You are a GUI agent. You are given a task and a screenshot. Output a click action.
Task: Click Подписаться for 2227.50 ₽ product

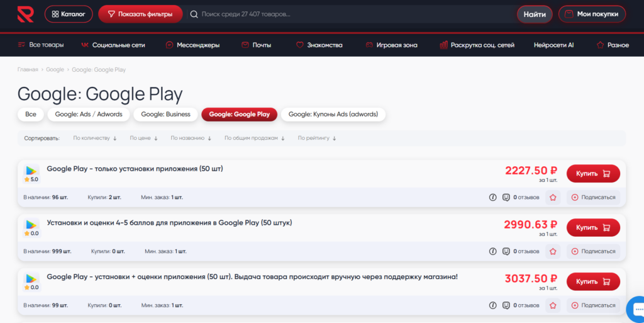[593, 197]
